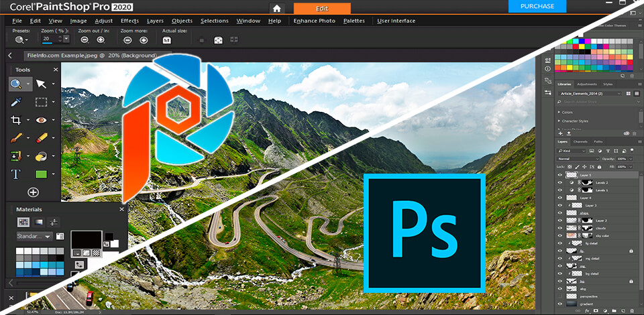This screenshot has height=315, width=644.
Task: Hide the sky color layer
Action: click(x=559, y=236)
